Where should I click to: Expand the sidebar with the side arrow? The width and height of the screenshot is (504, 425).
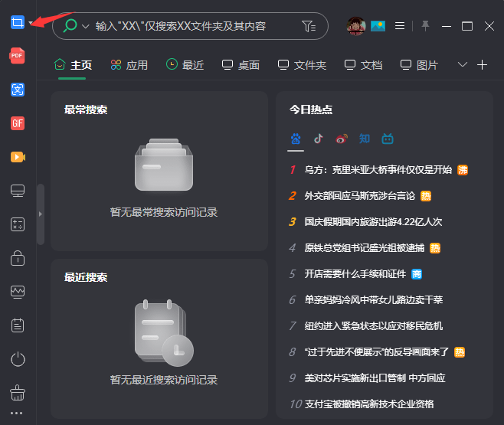click(40, 214)
